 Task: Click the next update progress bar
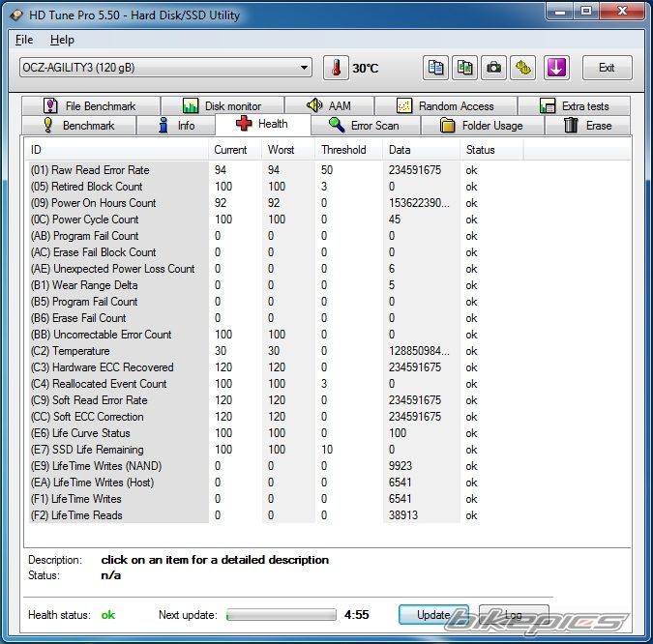coord(282,615)
